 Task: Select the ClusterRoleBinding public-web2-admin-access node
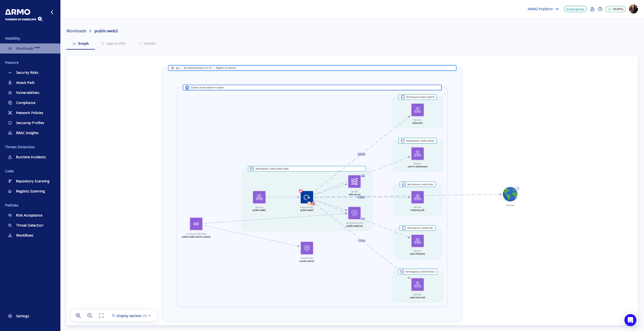pos(196,224)
